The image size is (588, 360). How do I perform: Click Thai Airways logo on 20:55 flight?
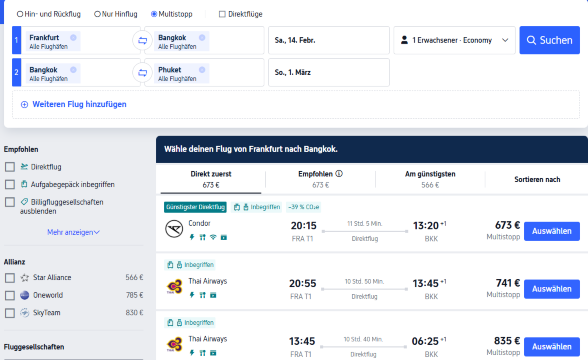174,287
